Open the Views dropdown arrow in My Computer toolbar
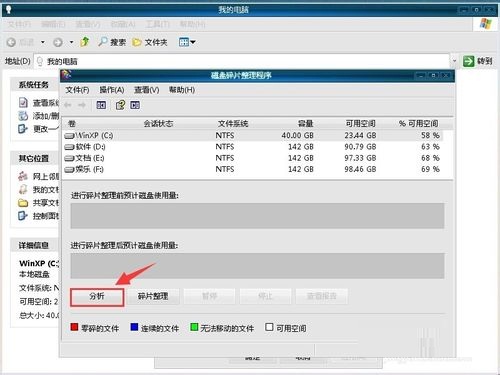The image size is (500, 375). click(x=193, y=42)
